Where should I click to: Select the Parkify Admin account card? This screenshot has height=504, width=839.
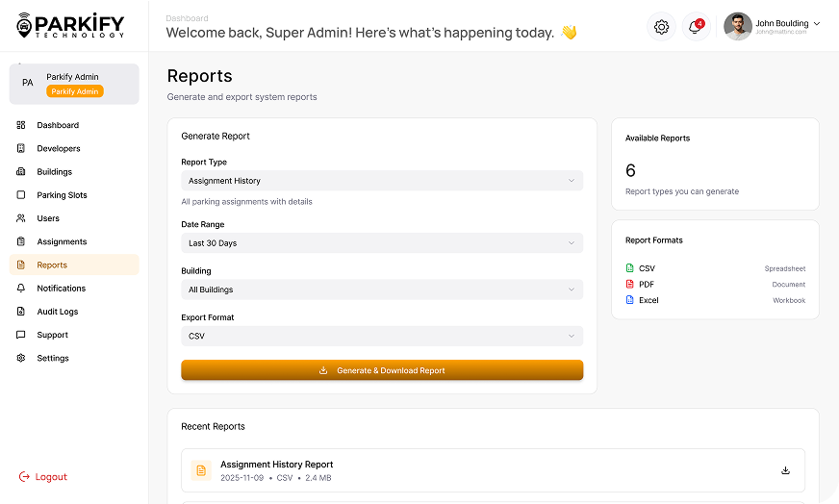(74, 84)
